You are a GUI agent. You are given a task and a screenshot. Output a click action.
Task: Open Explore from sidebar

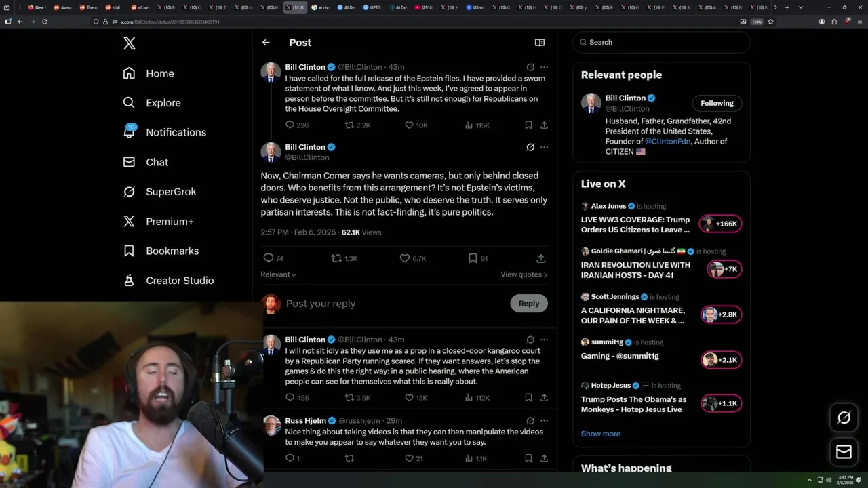tap(152, 103)
